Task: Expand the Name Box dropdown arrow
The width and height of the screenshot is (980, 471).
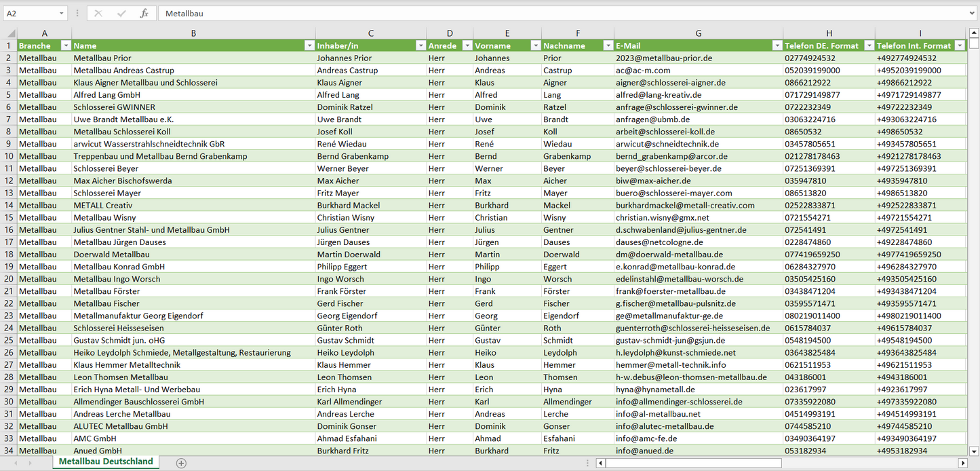Action: (x=62, y=14)
